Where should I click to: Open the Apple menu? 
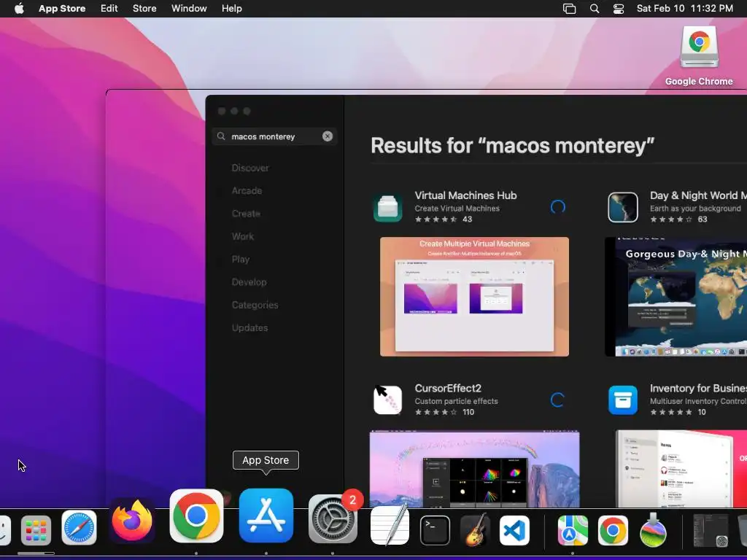click(x=19, y=9)
